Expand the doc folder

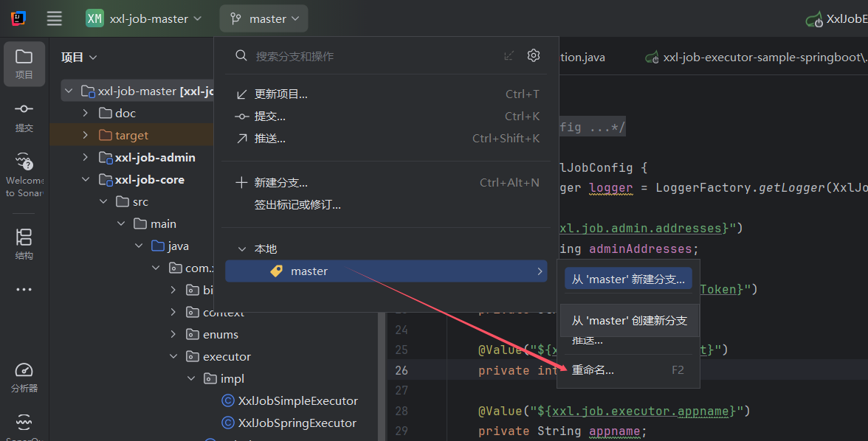click(86, 114)
